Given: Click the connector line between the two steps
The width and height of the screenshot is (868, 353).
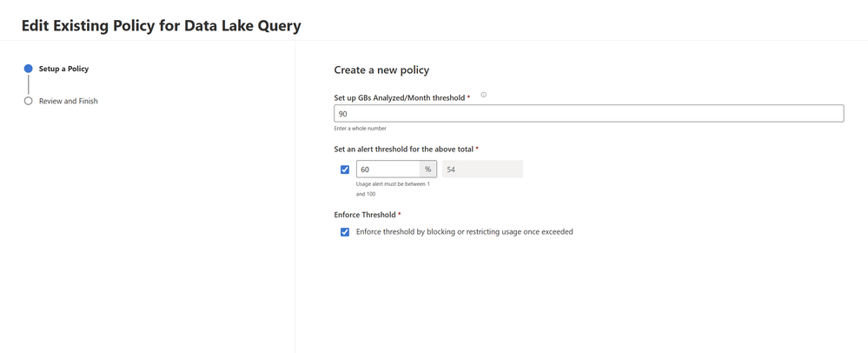Looking at the screenshot, I should coord(29,85).
